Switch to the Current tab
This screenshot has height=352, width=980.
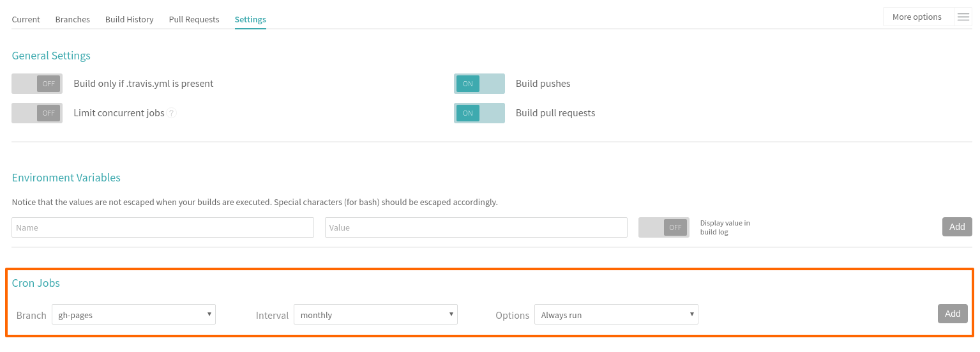tap(26, 19)
